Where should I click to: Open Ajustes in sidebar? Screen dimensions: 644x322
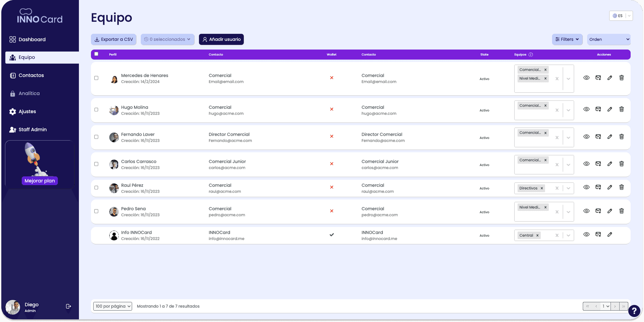23,111
